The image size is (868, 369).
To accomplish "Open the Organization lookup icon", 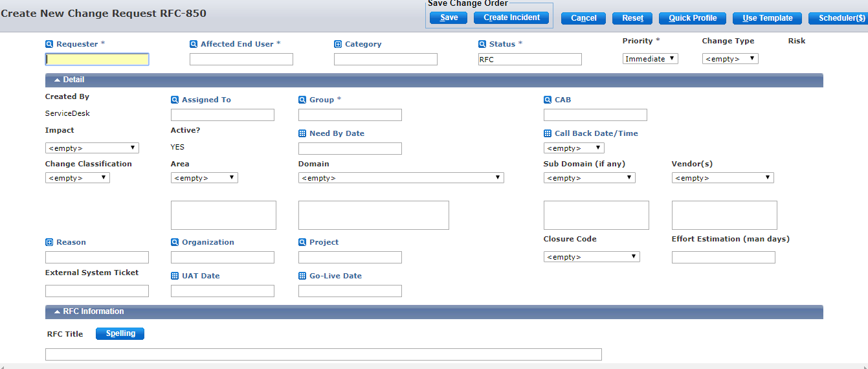I will coord(175,242).
